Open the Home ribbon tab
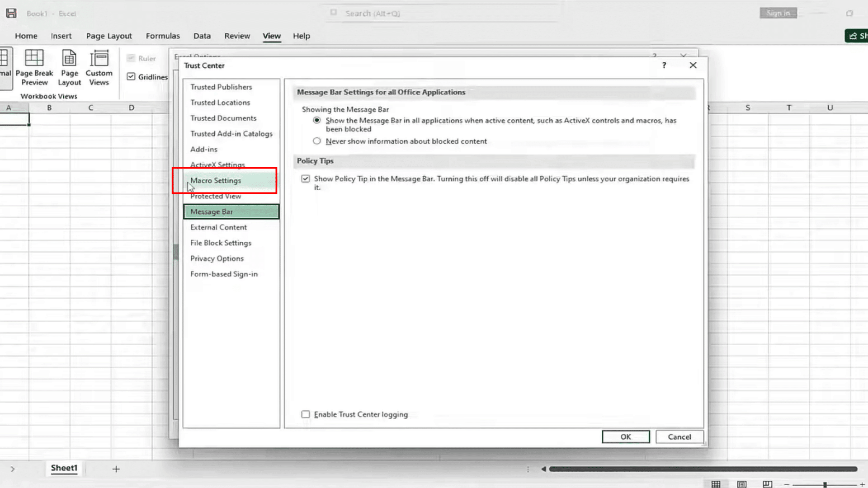 coord(26,36)
